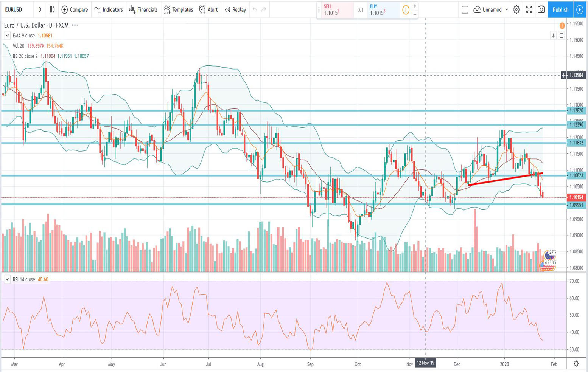The height and width of the screenshot is (372, 588).
Task: Collapse the EMA 9 indicator legend
Action: pyautogui.click(x=6, y=35)
